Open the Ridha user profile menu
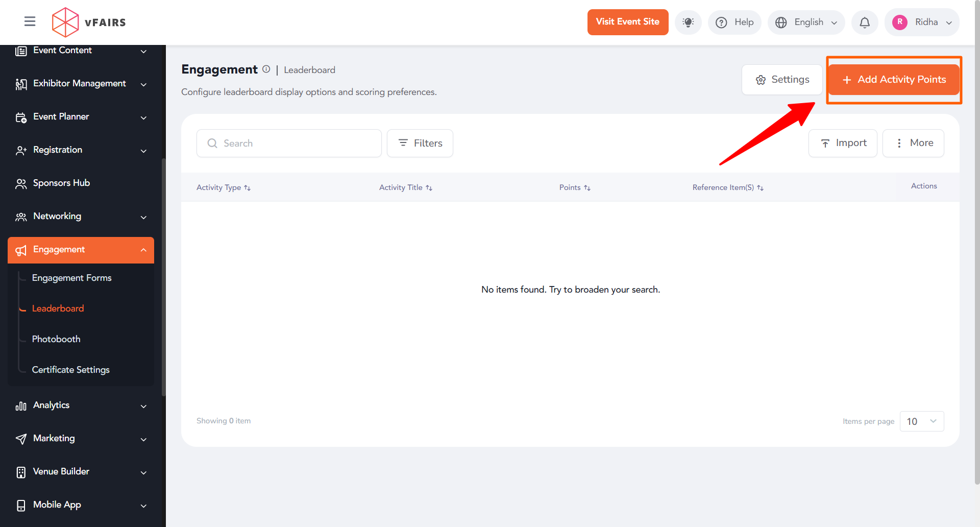The image size is (980, 527). [922, 22]
